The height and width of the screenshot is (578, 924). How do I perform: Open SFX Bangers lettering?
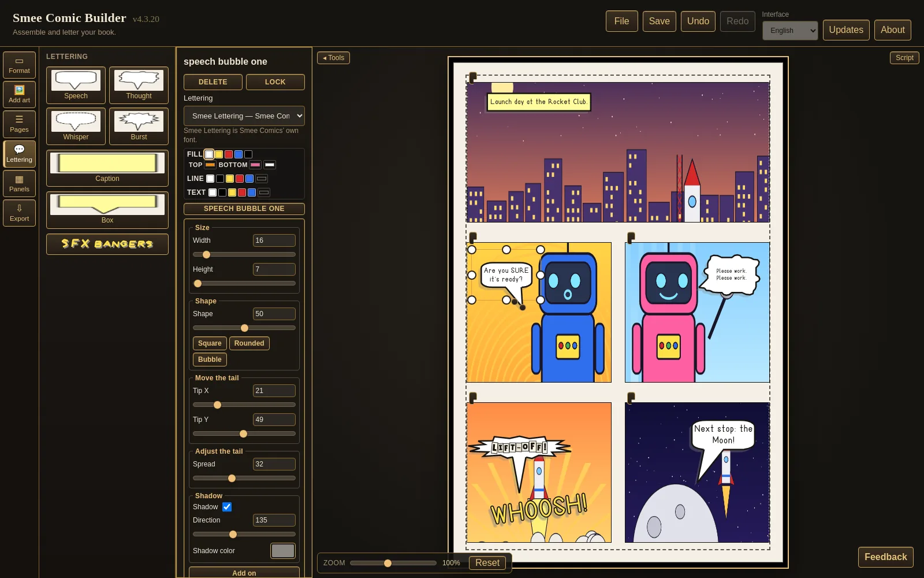(x=107, y=244)
